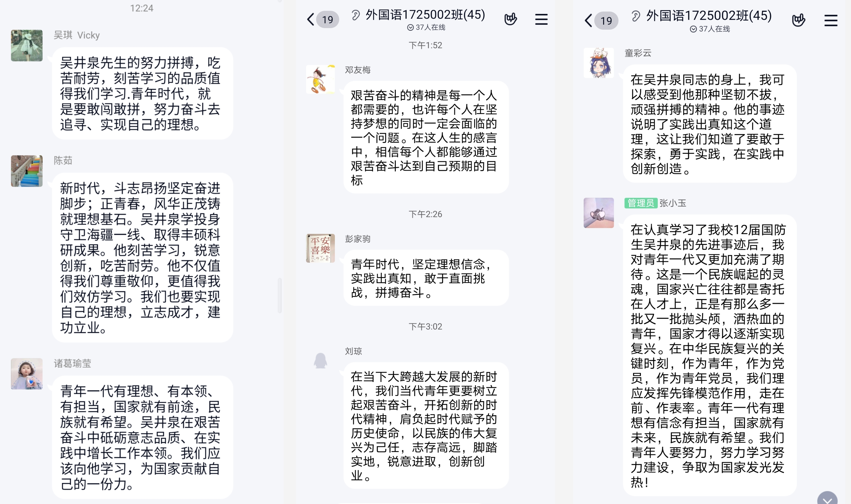
Task: Open 陈茹's rainbow stairs avatar
Action: pos(27,171)
